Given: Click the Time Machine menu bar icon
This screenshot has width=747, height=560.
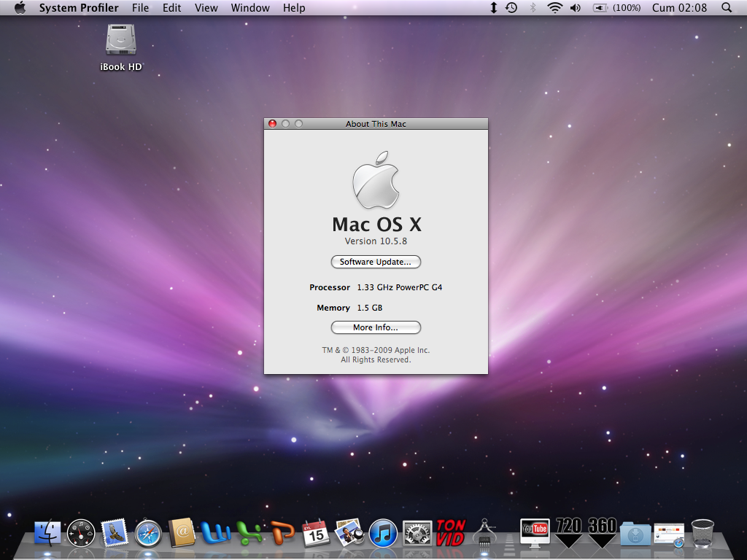Looking at the screenshot, I should click(511, 7).
